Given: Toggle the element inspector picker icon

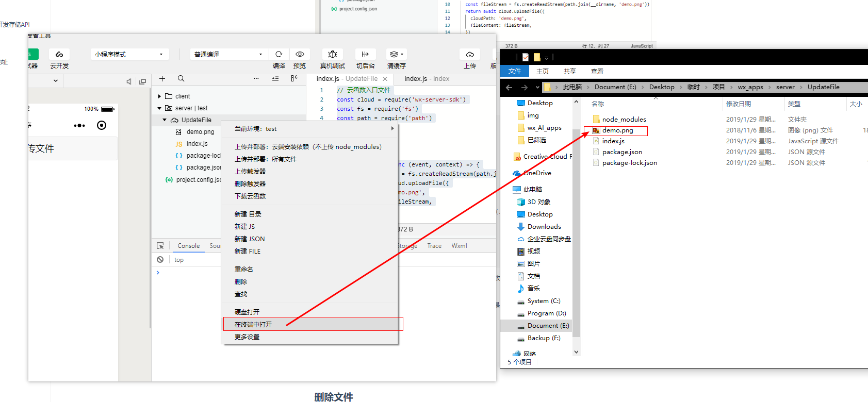Looking at the screenshot, I should coord(160,246).
